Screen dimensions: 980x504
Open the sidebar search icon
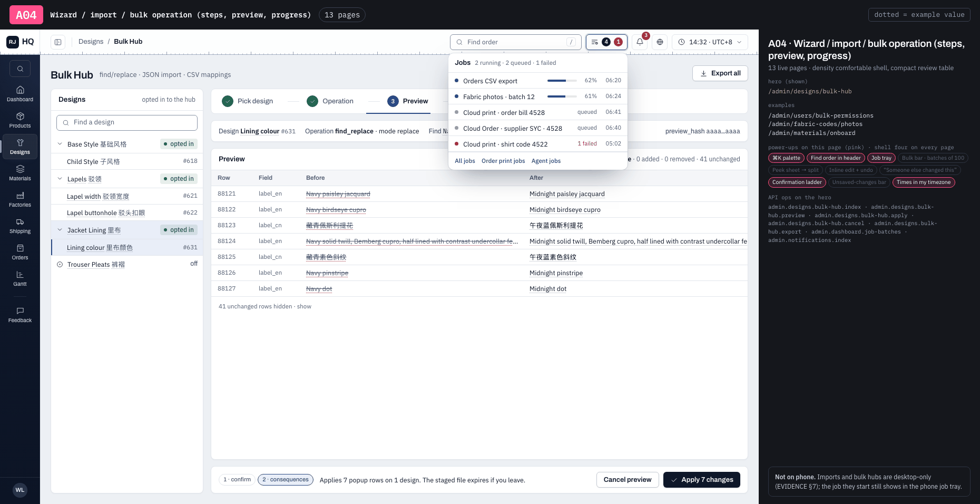point(20,69)
